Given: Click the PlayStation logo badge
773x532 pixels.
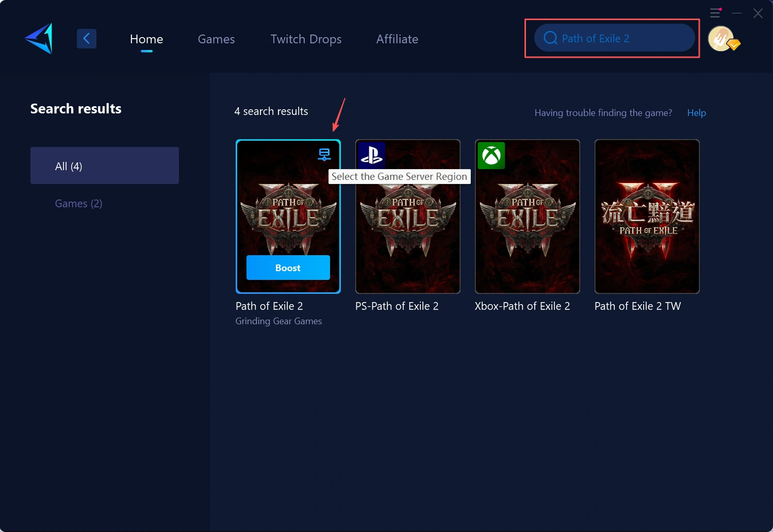Looking at the screenshot, I should pos(372,155).
